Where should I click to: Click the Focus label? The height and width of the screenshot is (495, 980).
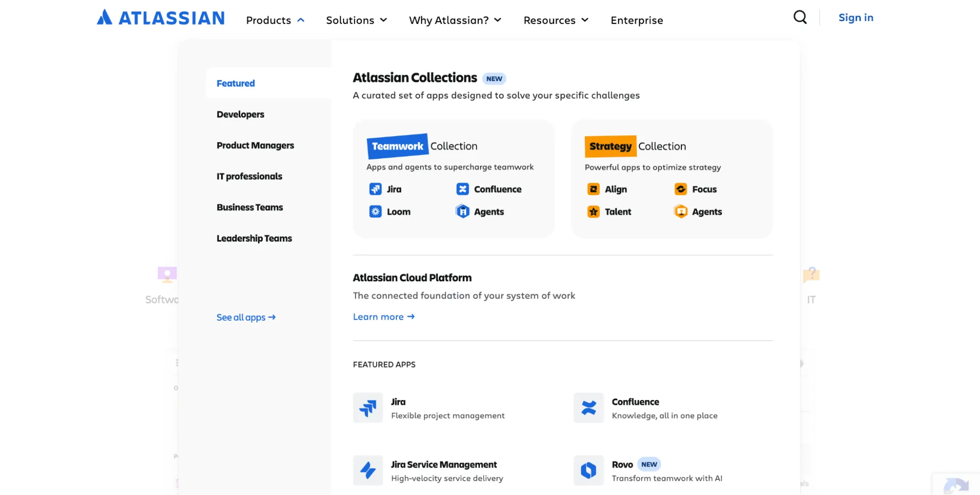[x=704, y=189]
